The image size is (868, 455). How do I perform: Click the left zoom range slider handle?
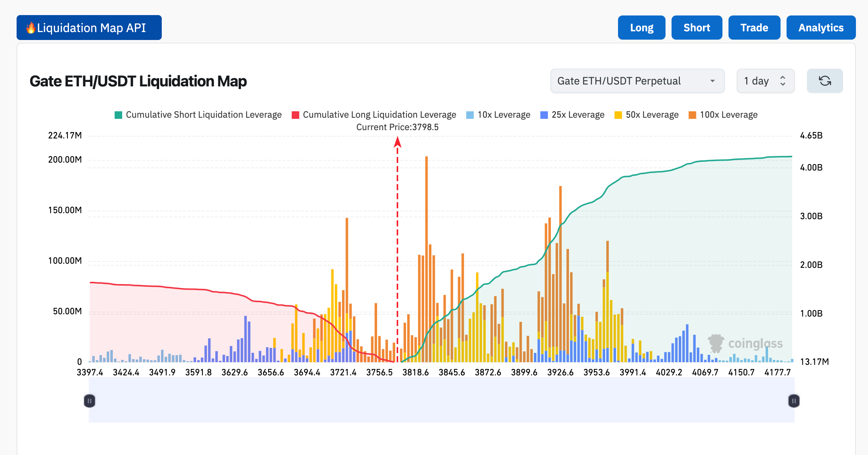tap(89, 401)
